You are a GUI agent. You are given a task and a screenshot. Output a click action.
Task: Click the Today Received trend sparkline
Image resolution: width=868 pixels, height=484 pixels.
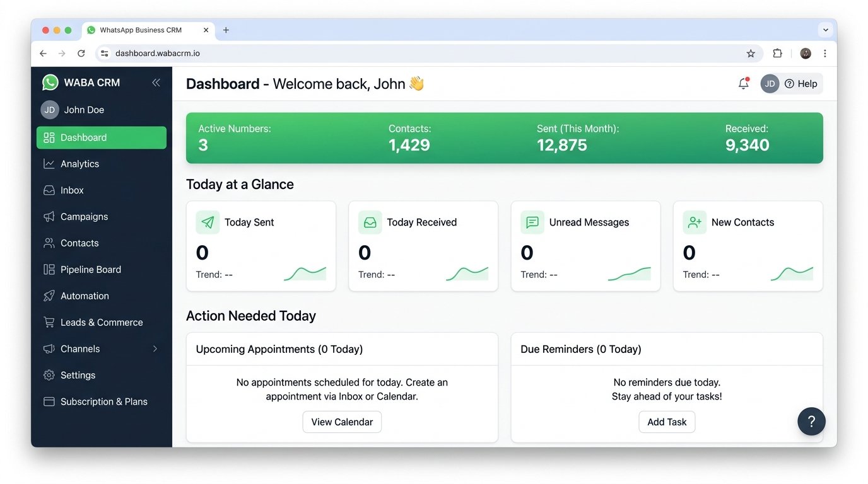pos(467,274)
